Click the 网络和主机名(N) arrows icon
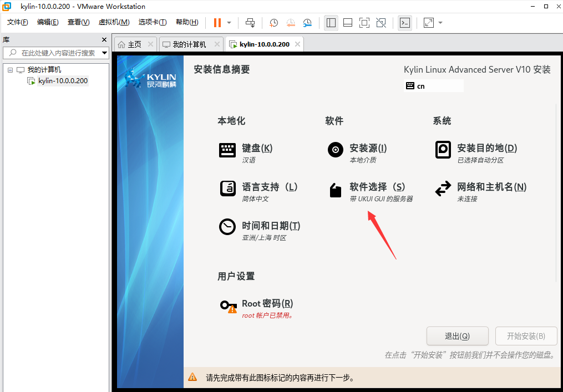563x392 pixels. [443, 189]
